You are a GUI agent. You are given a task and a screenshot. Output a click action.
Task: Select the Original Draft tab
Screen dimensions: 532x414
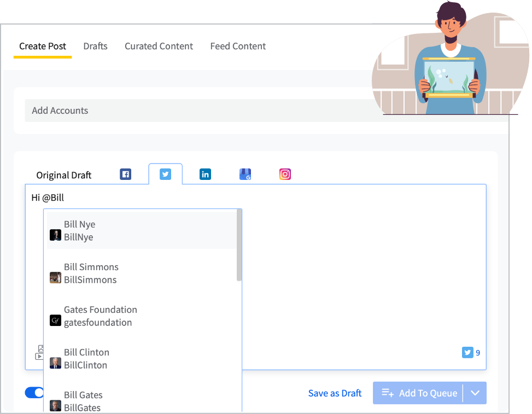[64, 175]
